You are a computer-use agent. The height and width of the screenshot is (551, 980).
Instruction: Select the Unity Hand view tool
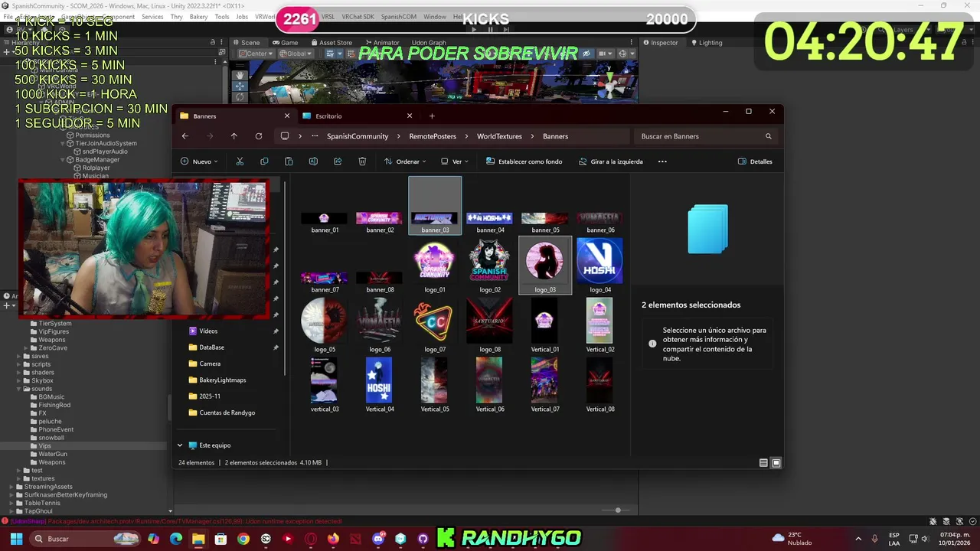coord(240,75)
